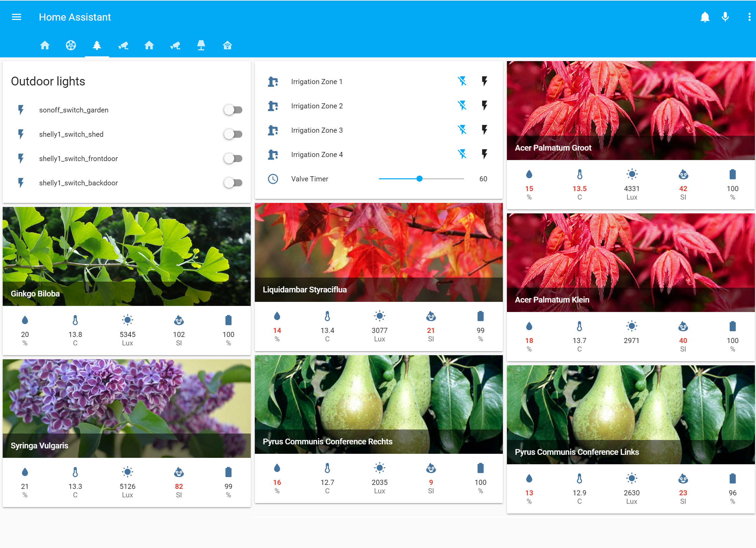The height and width of the screenshot is (548, 756).
Task: Open the garage-home last tab
Action: (x=227, y=45)
